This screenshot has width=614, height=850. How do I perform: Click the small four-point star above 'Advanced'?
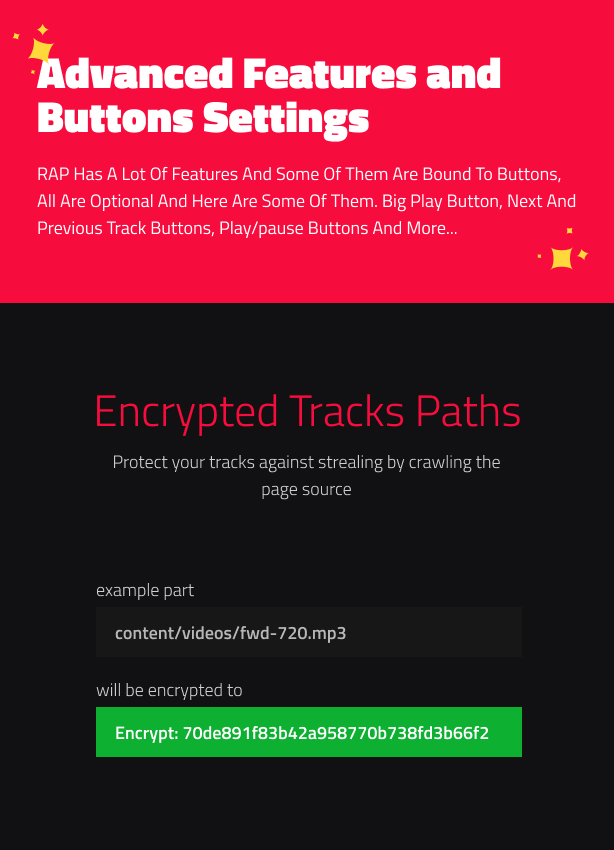[43, 29]
